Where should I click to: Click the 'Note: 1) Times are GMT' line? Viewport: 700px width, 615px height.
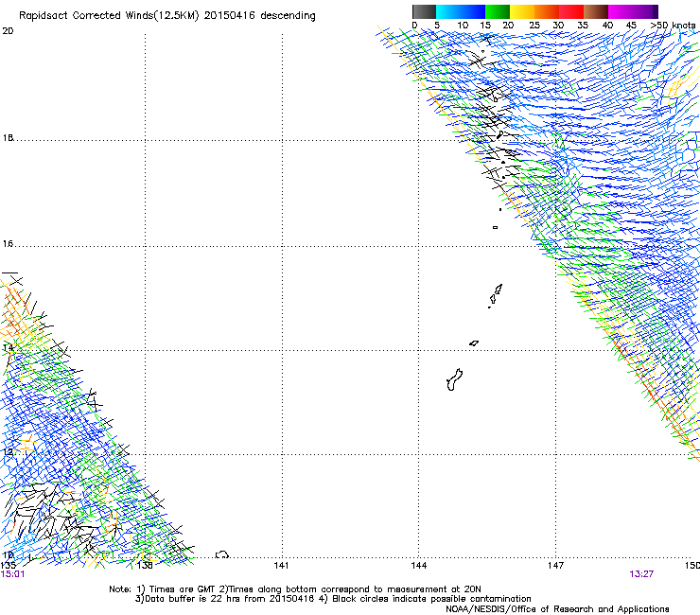point(295,589)
